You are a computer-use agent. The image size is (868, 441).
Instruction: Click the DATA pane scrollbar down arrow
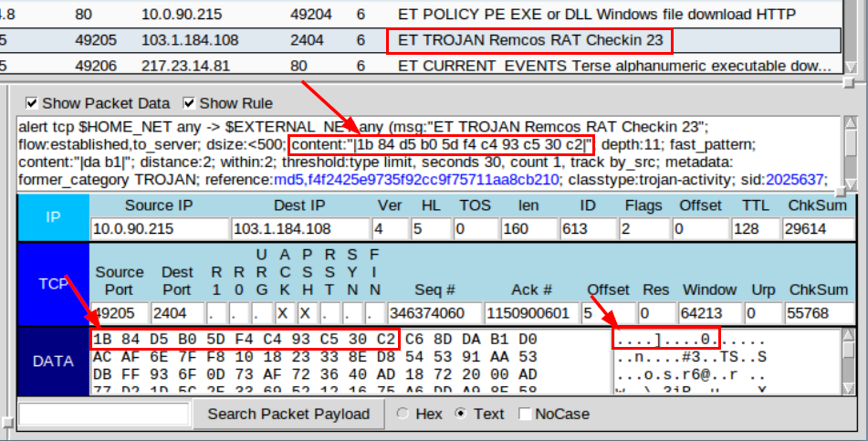tap(848, 388)
